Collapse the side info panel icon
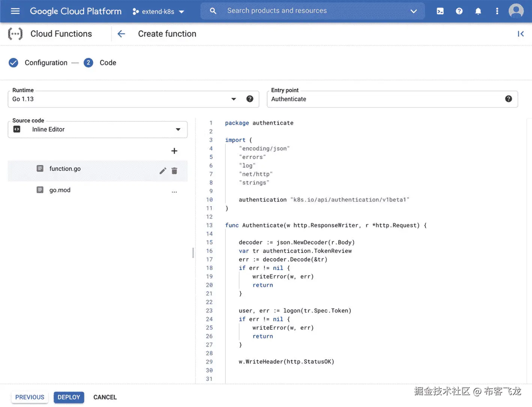The width and height of the screenshot is (532, 407). click(521, 34)
